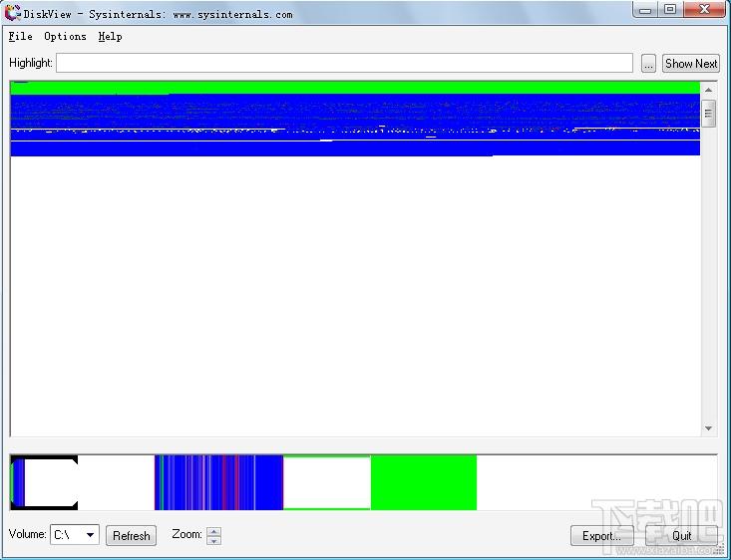Image resolution: width=731 pixels, height=560 pixels.
Task: Open the Volume drive dropdown
Action: click(x=75, y=534)
